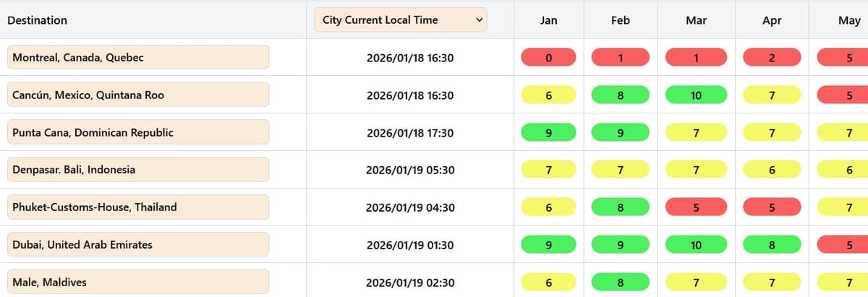Select the Cancún, Mexico, Quintana Roo field
The width and height of the screenshot is (868, 297).
pos(138,95)
